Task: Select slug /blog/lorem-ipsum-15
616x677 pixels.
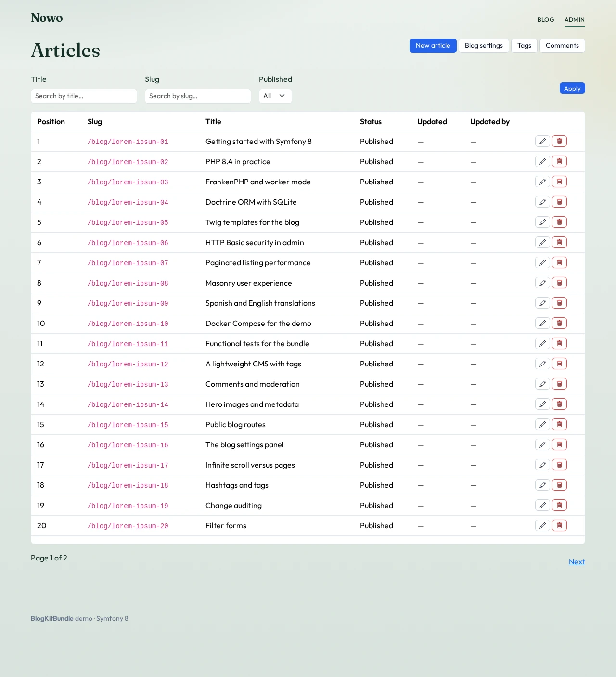Action: click(128, 425)
